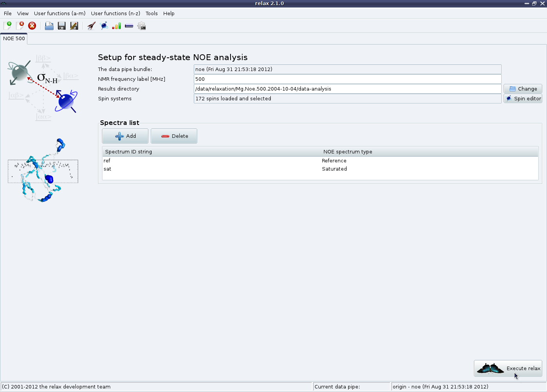Open the relax prompt gear icon

pyautogui.click(x=141, y=26)
